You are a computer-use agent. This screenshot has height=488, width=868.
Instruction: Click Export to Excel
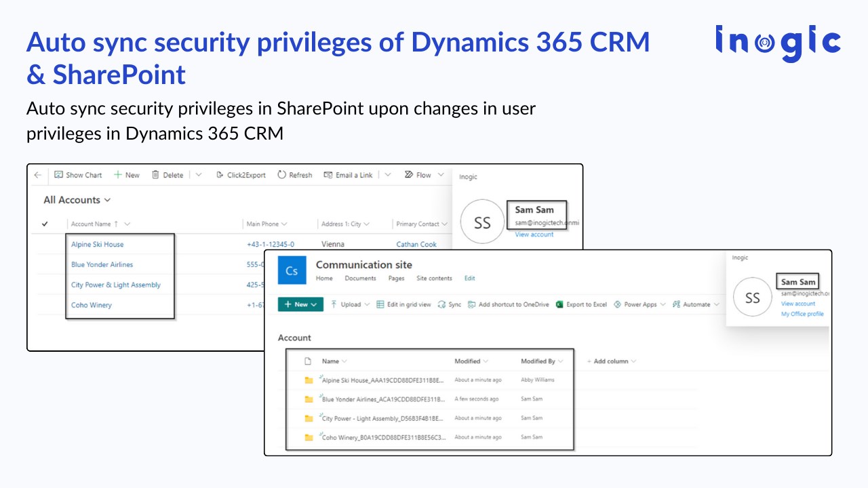(582, 304)
